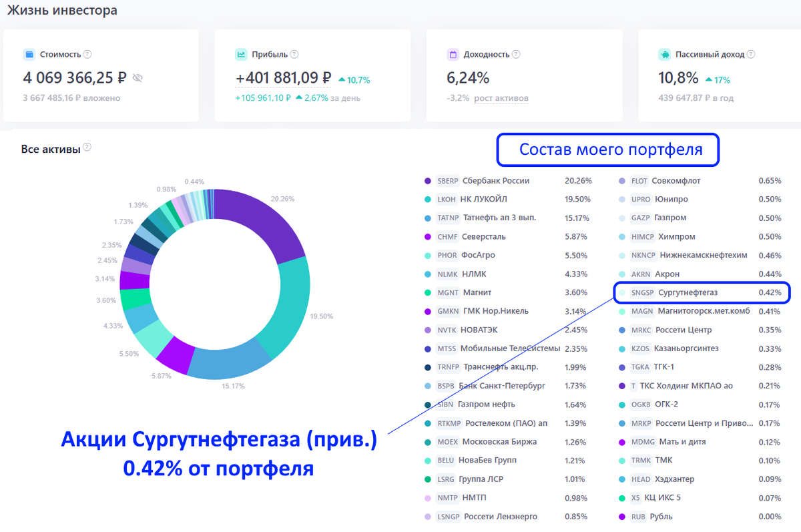Screen dimensions: 801x532
Task: Click the calendar icon beside Доходность
Action: (x=453, y=55)
